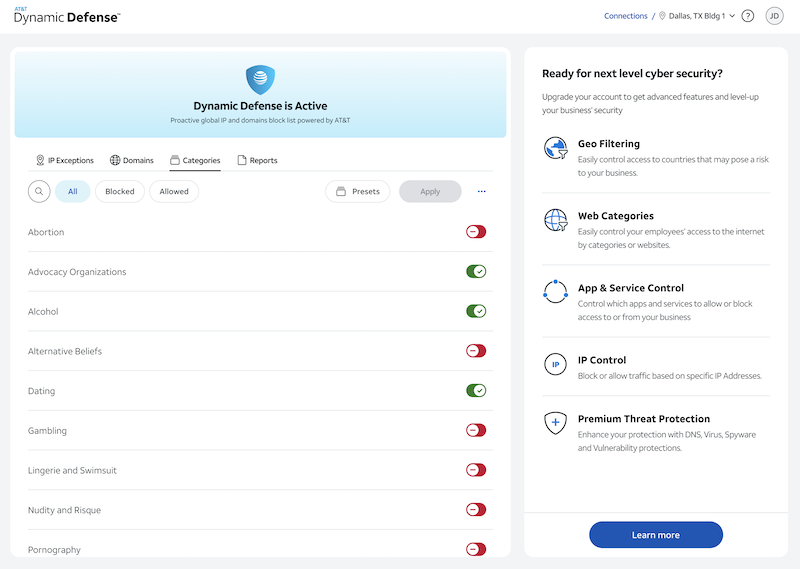Viewport: 800px width, 569px height.
Task: Click the Premium Threat Protection heading
Action: 644,419
